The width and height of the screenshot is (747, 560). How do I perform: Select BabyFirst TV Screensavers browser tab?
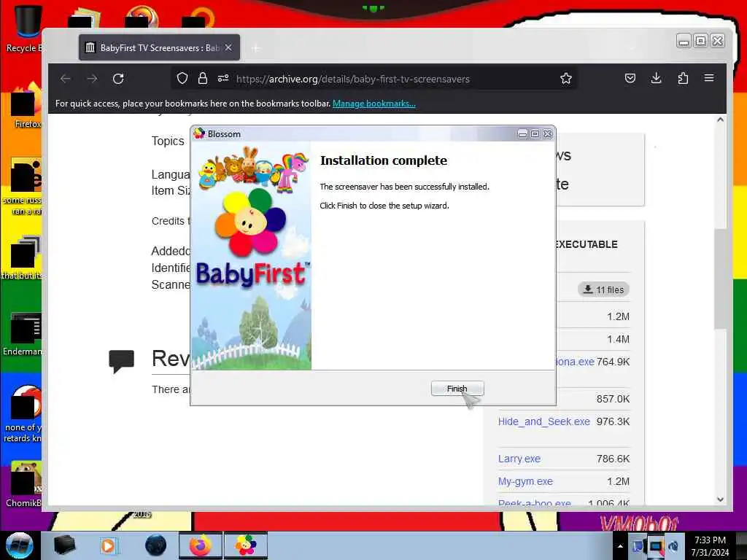point(160,47)
